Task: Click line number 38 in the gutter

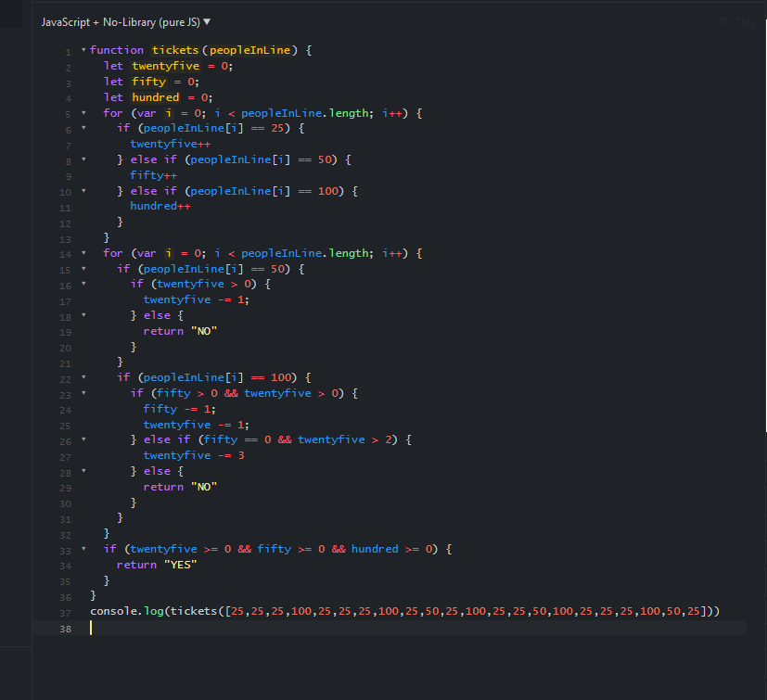Action: (x=65, y=629)
